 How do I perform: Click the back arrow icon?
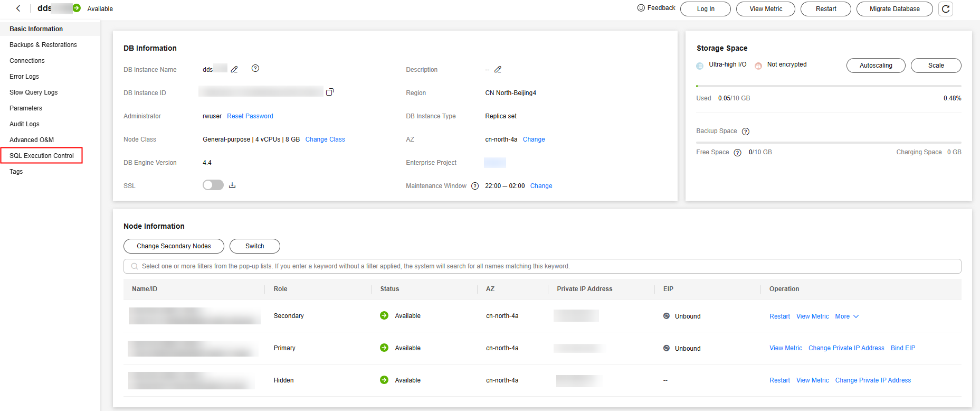click(18, 8)
